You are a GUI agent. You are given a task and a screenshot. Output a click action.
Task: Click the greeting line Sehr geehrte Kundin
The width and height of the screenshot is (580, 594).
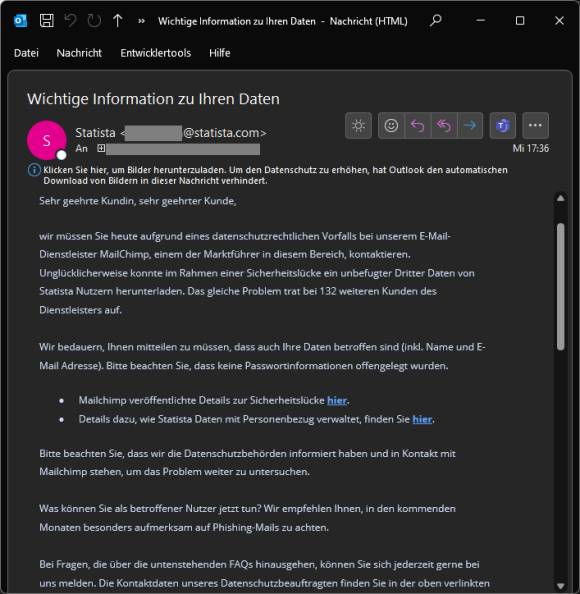(138, 201)
